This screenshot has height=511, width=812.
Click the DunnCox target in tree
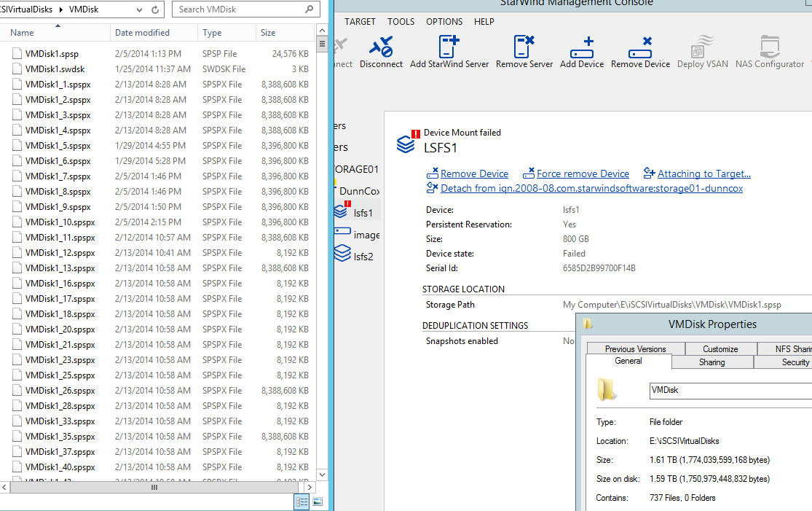click(358, 191)
